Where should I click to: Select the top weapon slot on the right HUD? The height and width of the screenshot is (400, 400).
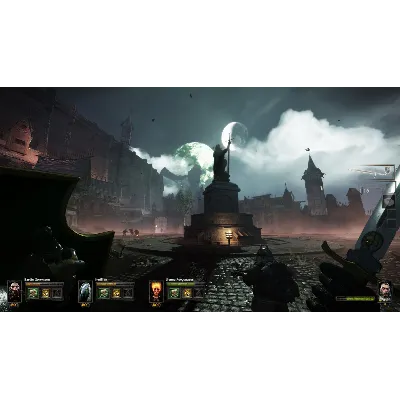(x=372, y=173)
